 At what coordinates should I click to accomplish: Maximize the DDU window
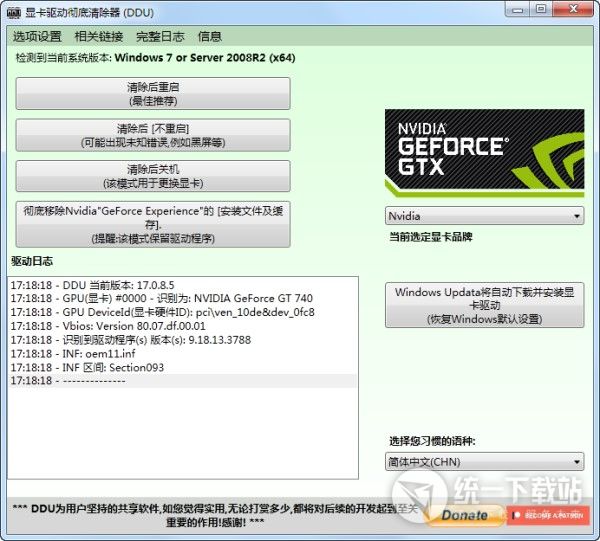pos(541,9)
